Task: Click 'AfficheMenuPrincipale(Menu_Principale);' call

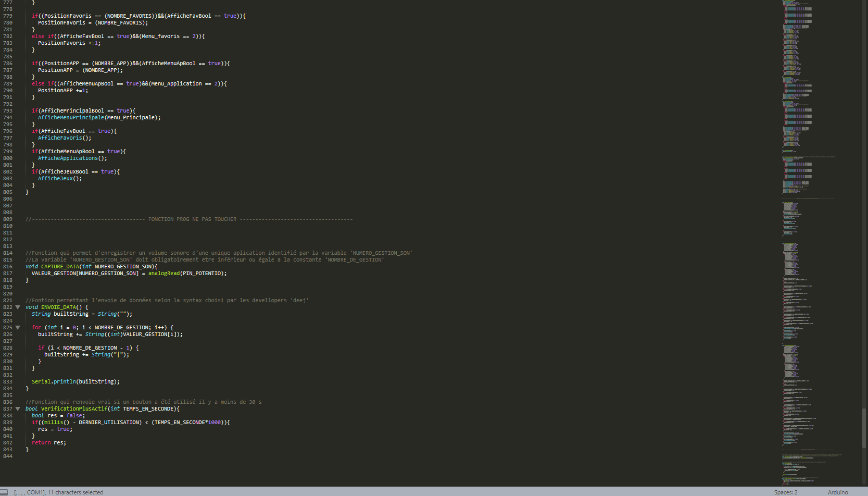Action: coord(99,118)
